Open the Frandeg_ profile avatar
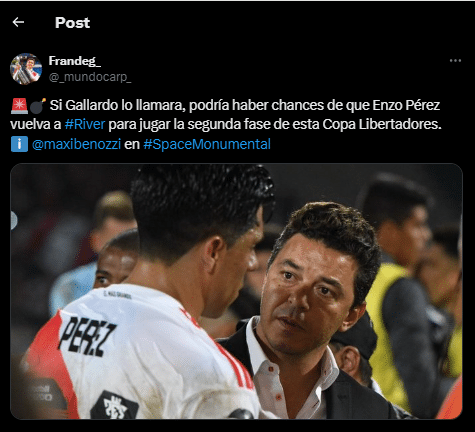Viewport: 475px width, 432px height. point(26,69)
